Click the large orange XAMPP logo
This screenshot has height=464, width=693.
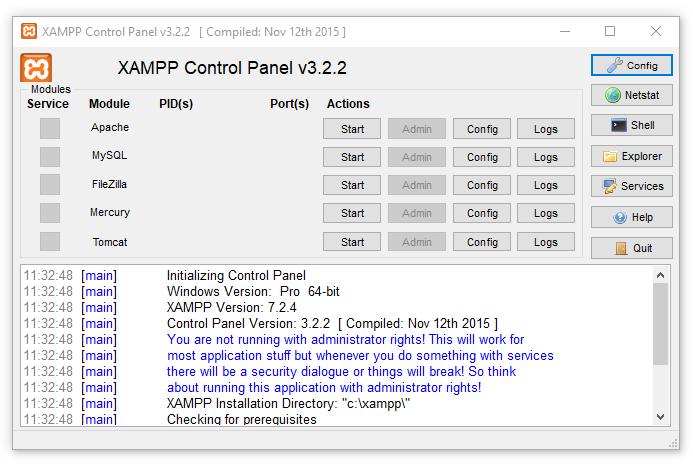tap(36, 68)
